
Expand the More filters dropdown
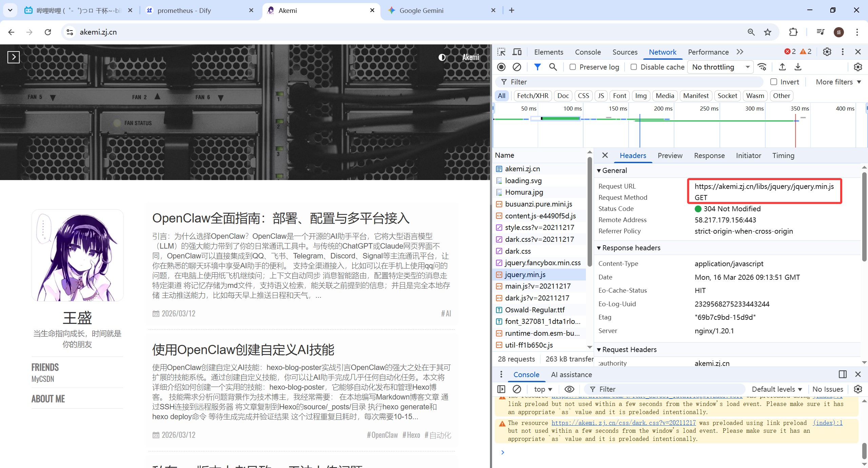click(x=838, y=82)
